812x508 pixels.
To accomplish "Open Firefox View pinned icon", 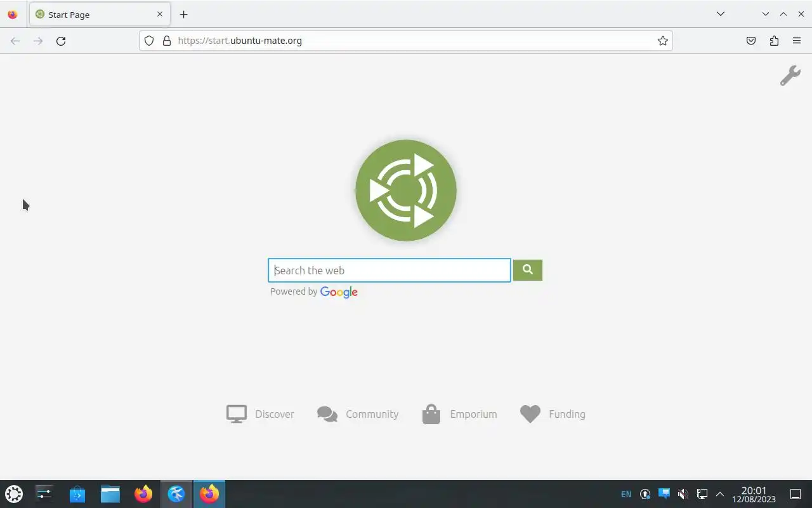I will tap(12, 14).
